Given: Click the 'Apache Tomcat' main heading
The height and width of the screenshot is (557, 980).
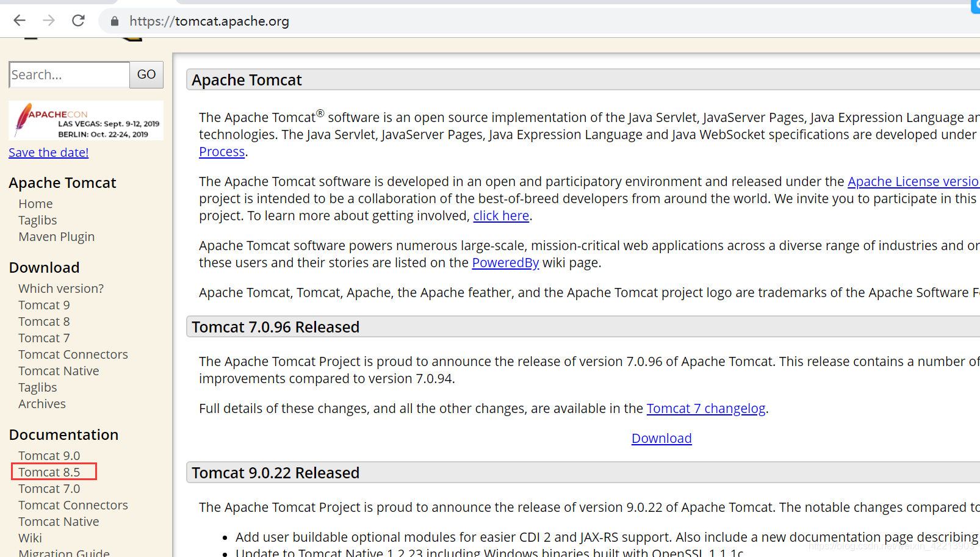Looking at the screenshot, I should [x=247, y=80].
